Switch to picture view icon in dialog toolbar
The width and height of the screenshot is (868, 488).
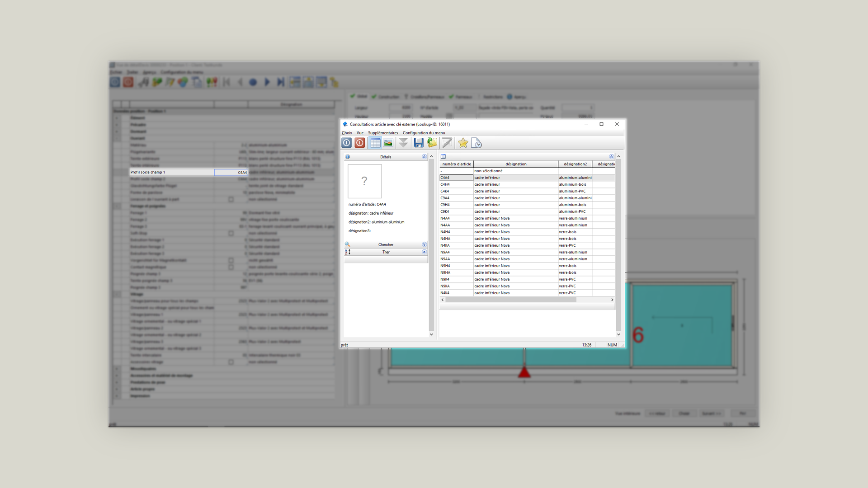click(388, 143)
